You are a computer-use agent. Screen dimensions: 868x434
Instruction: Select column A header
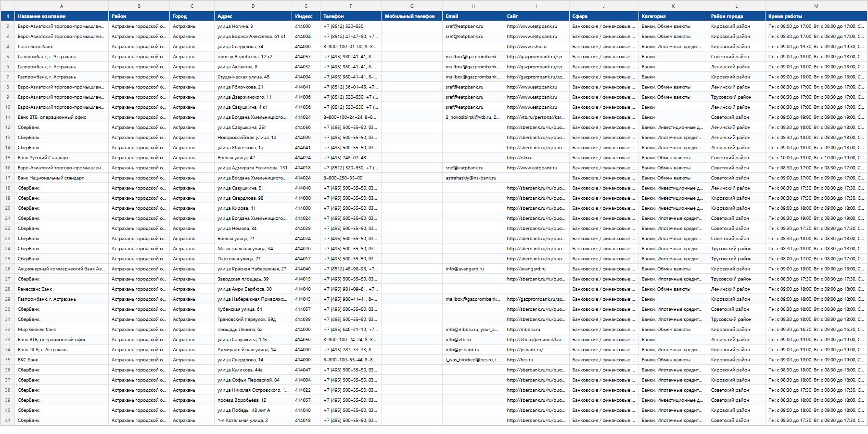pos(62,6)
